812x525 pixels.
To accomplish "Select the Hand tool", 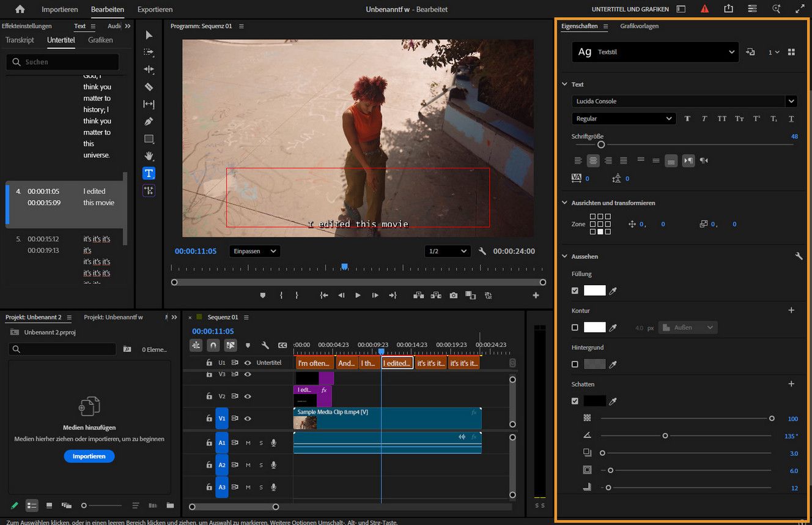I will tap(148, 156).
